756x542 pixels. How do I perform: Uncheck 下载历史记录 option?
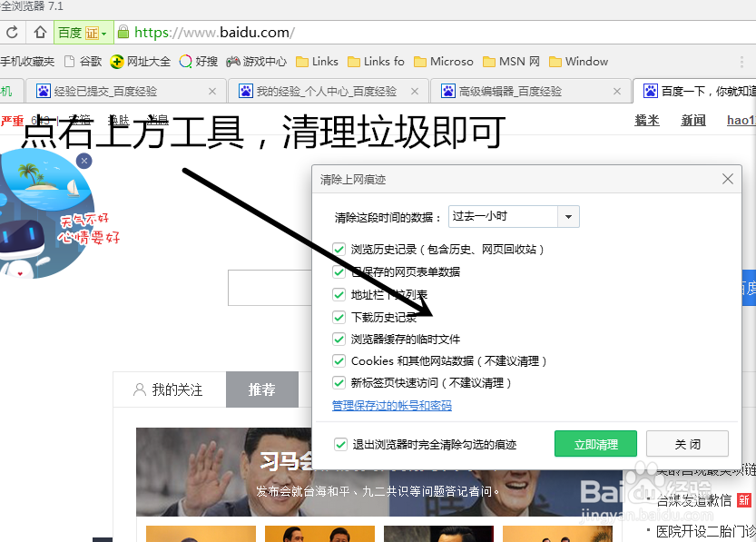(x=339, y=317)
